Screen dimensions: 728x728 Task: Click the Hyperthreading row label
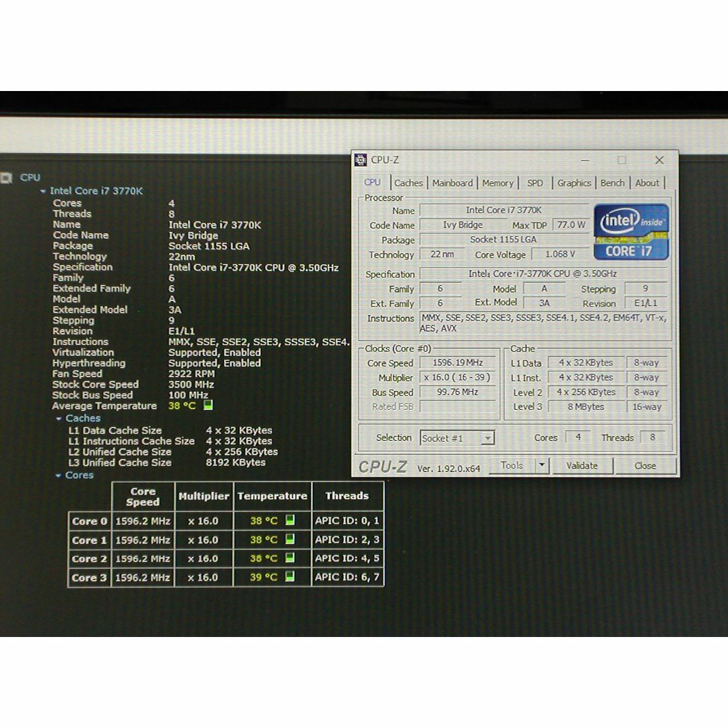(89, 363)
